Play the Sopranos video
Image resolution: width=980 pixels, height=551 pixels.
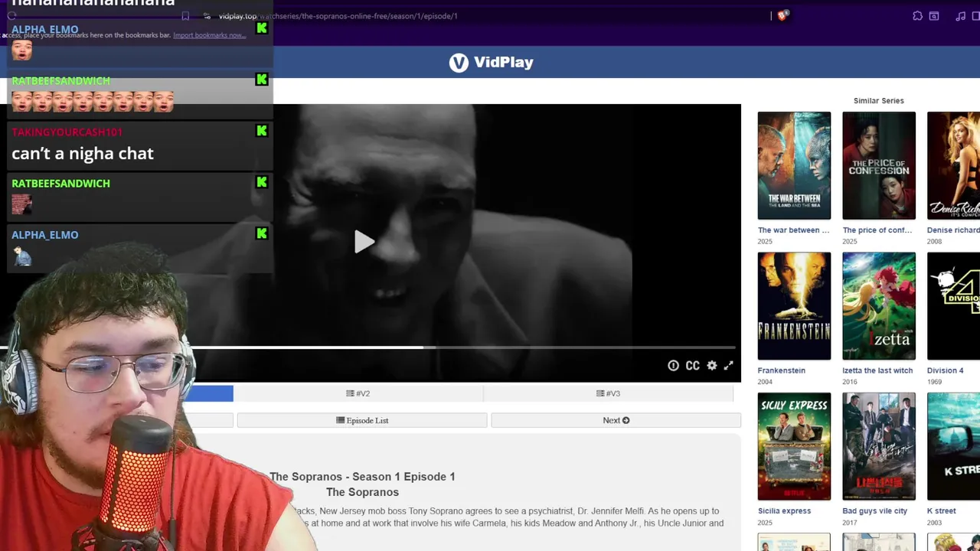(364, 242)
